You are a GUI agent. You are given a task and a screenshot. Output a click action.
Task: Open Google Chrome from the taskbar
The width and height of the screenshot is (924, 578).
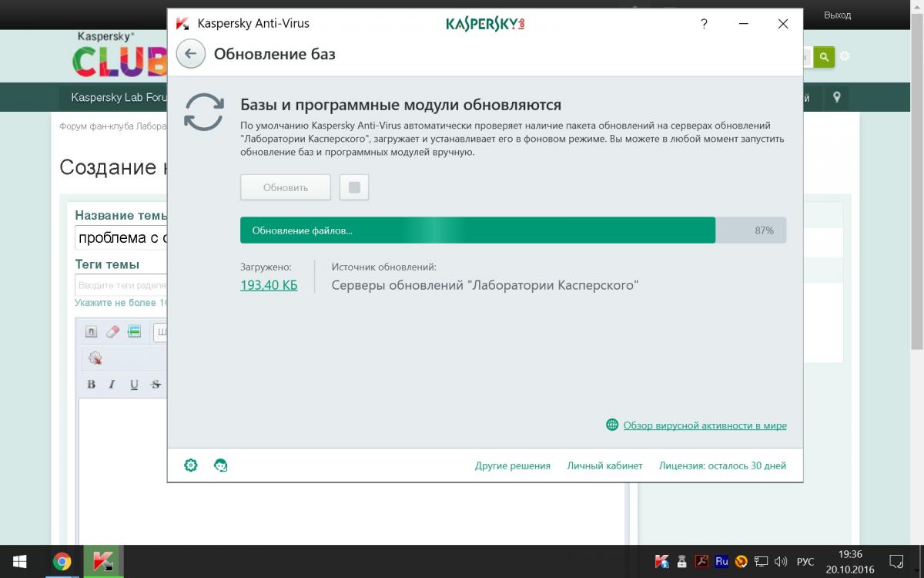[62, 562]
